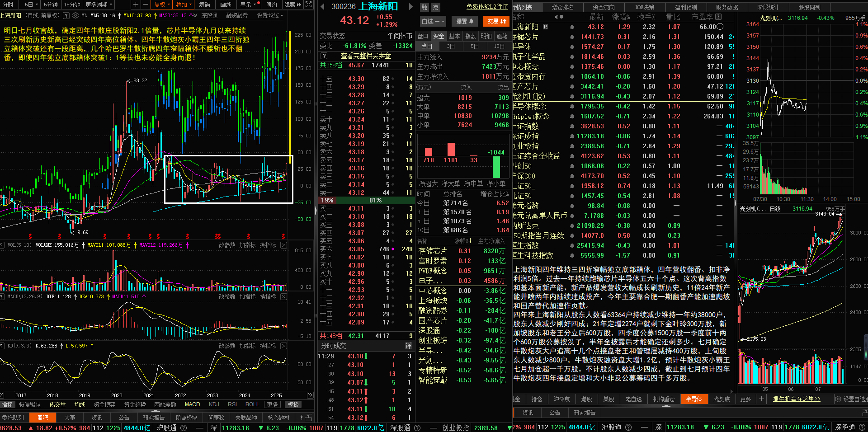The height and width of the screenshot is (432, 868).
Task: Pop out bottom panel with export icon
Action: [308, 417]
